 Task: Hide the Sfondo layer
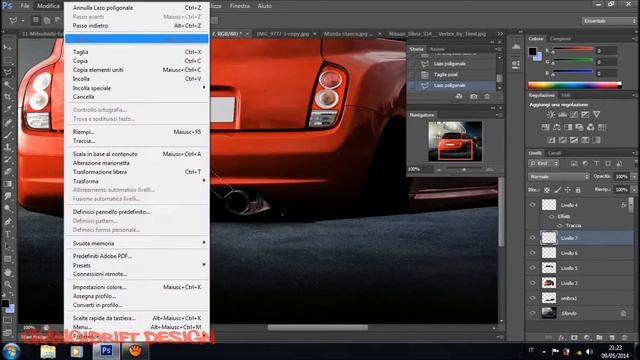[532, 313]
